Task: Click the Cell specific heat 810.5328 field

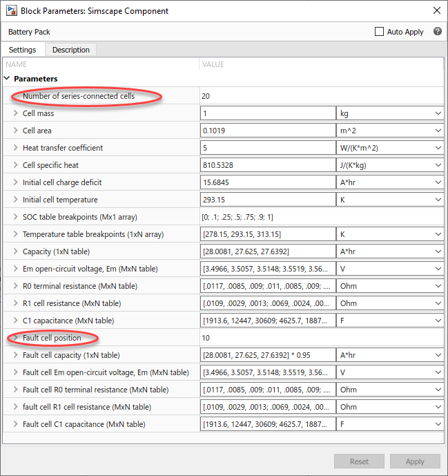Action: click(x=268, y=165)
